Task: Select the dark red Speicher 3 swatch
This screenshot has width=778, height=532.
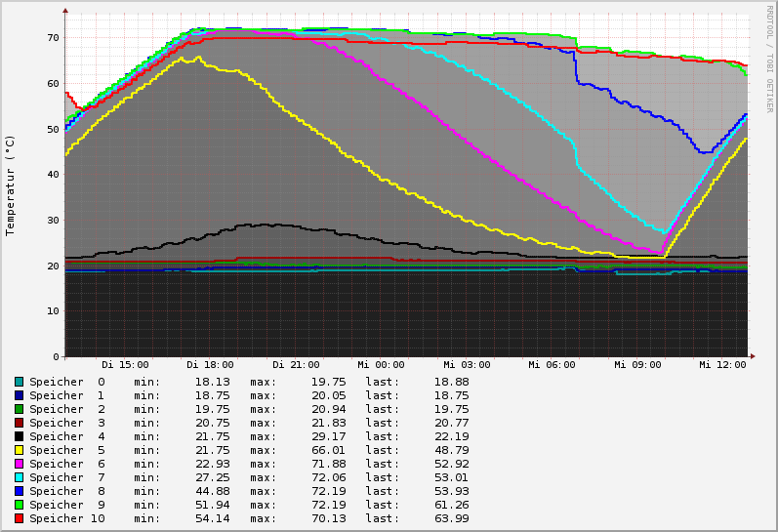Action: (x=19, y=423)
